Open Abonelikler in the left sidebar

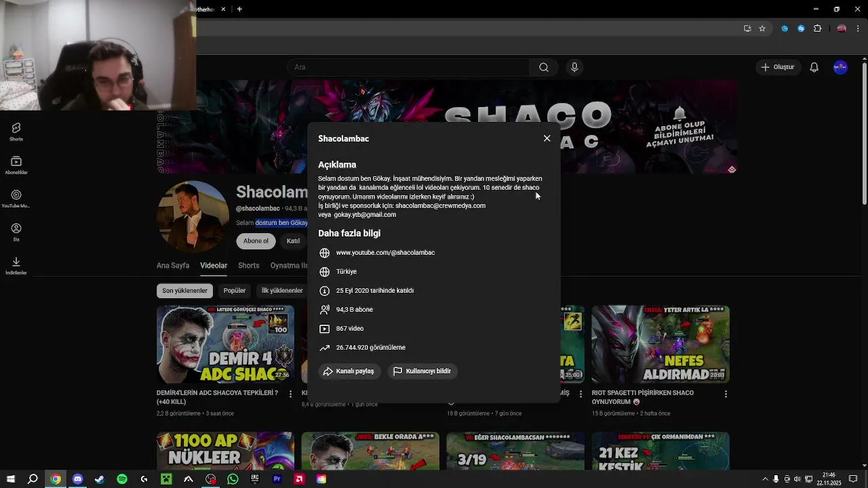point(16,165)
